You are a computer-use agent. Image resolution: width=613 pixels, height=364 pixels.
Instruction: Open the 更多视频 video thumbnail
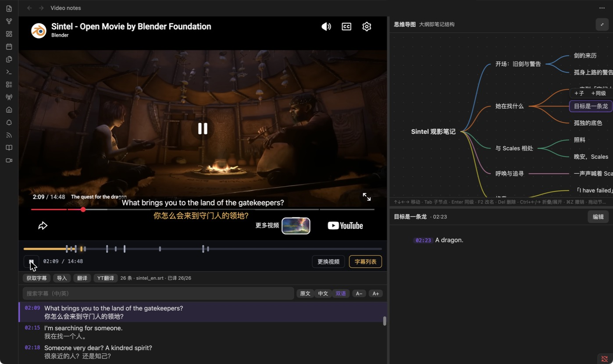point(296,226)
